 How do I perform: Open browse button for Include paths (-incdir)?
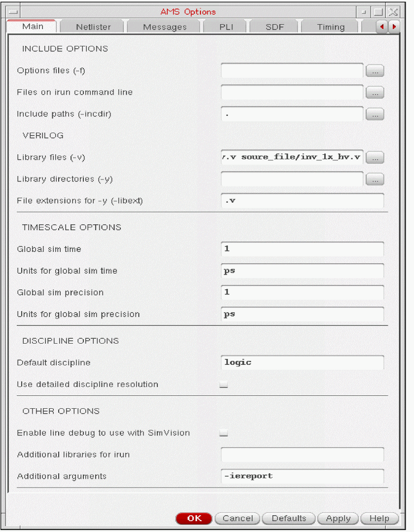(375, 114)
